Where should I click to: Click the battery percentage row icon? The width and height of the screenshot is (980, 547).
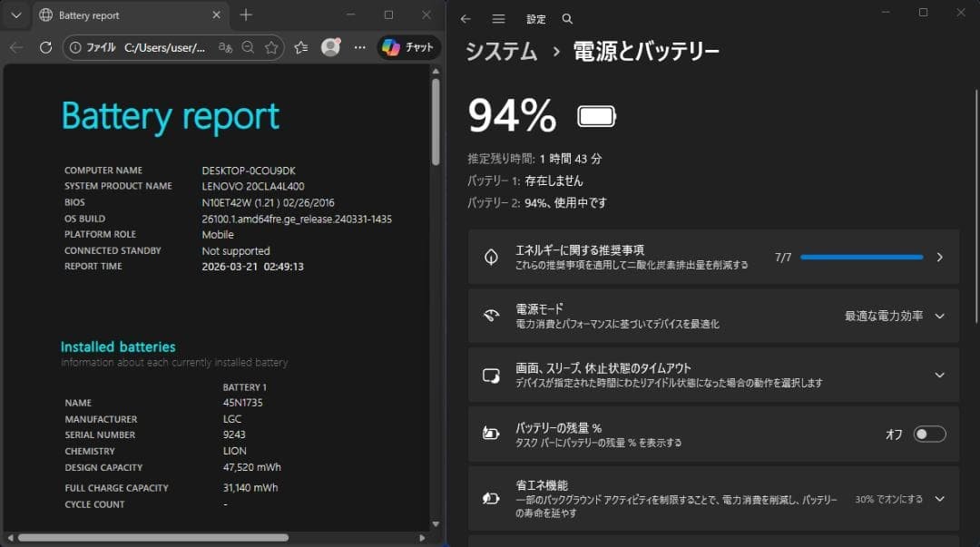(491, 434)
